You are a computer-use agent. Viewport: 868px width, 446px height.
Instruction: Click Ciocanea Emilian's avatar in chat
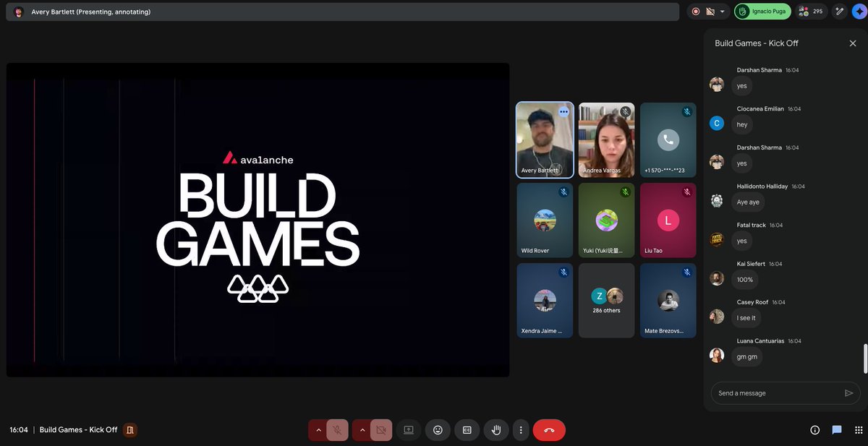717,123
